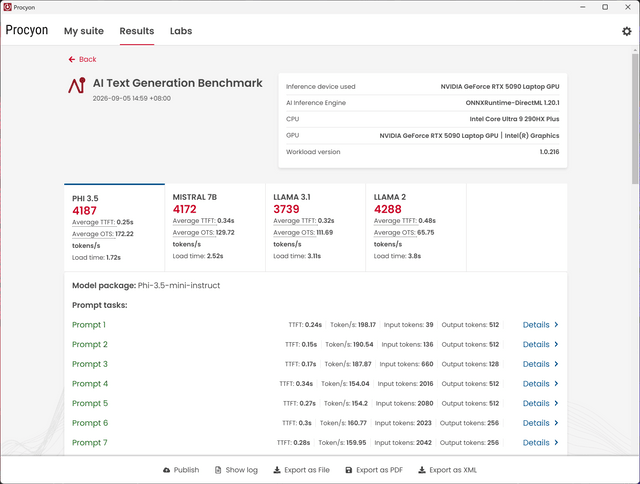
Task: Click Prompt 1 Token/s value 198.17
Action: [367, 325]
